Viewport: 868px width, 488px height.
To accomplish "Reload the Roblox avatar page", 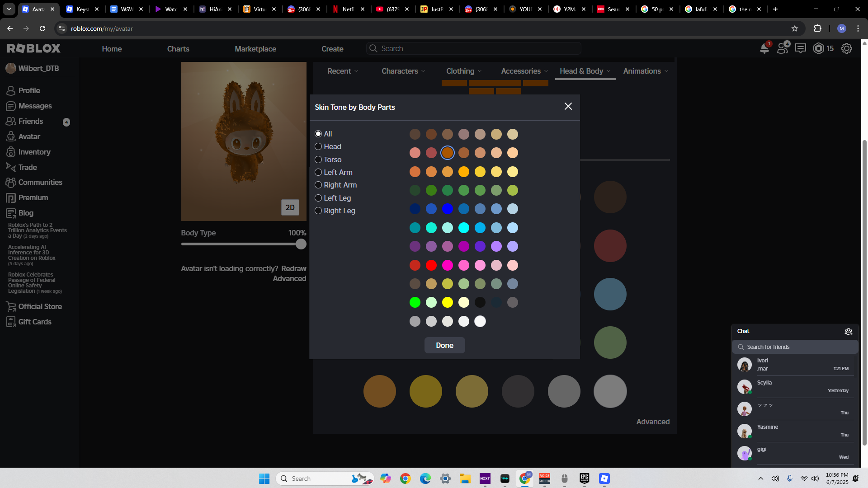I will coord(42,28).
